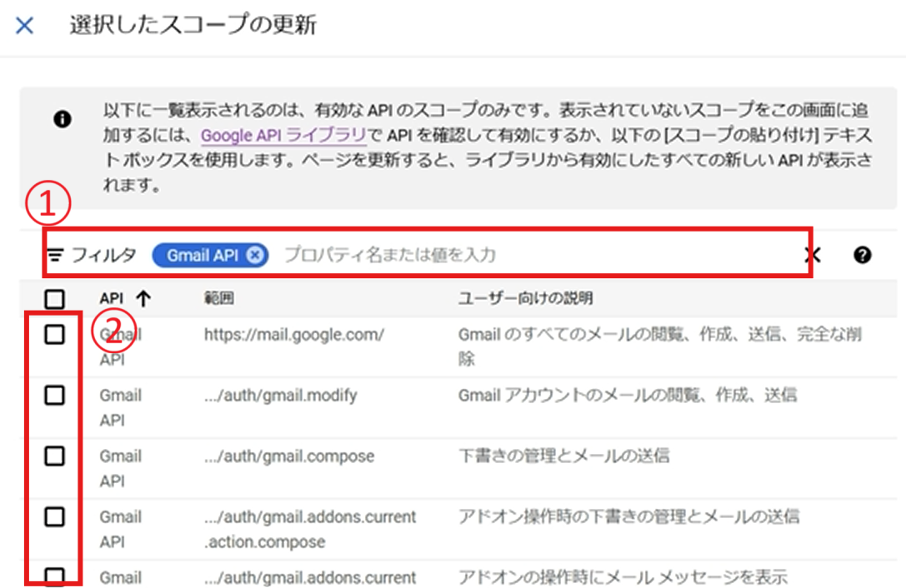Clear all filters with the X icon
The image size is (906, 588).
click(x=812, y=256)
